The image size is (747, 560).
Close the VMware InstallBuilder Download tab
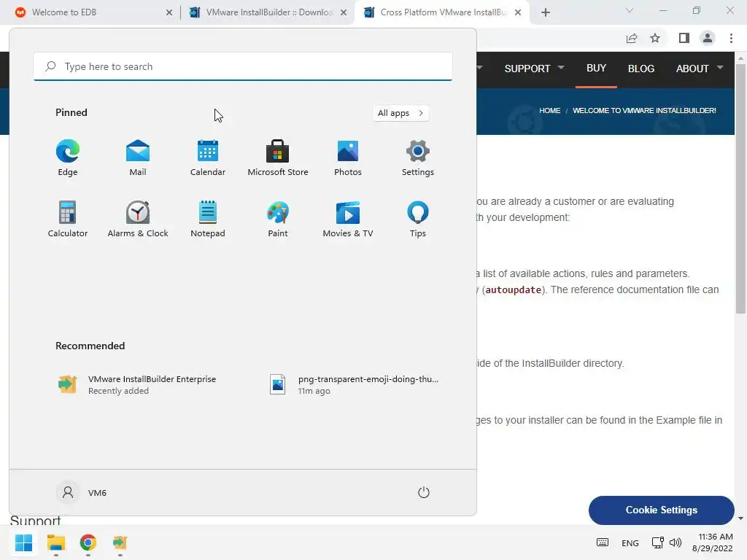(x=344, y=12)
